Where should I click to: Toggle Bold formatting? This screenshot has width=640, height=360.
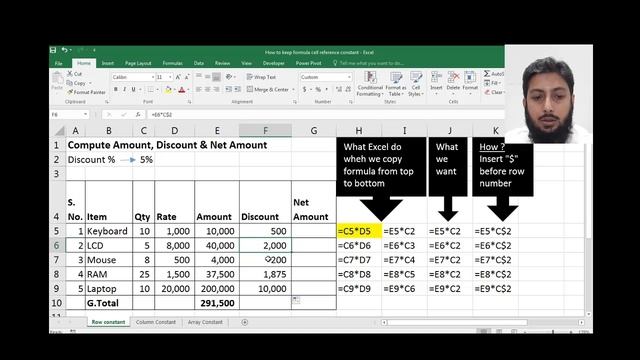116,89
